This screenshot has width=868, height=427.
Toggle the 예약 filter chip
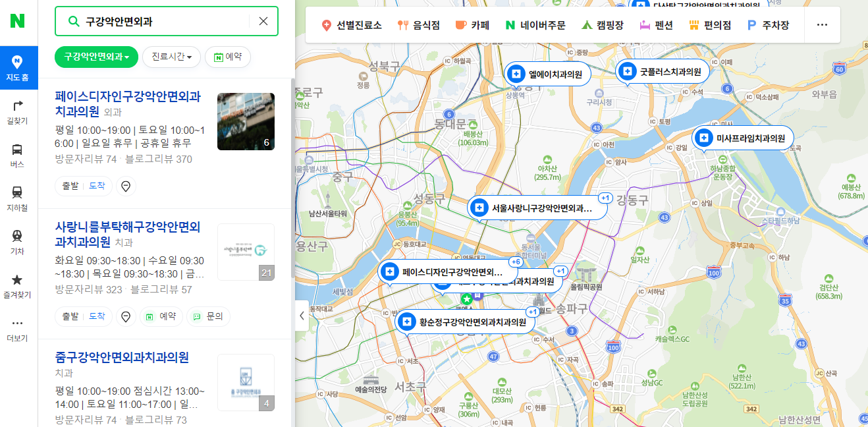[x=228, y=57]
